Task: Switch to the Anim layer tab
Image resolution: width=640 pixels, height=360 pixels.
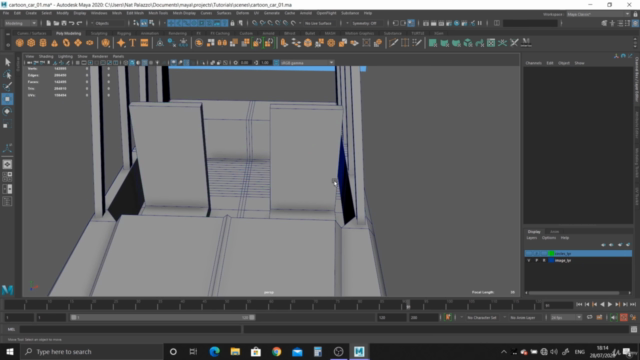Action: point(554,231)
